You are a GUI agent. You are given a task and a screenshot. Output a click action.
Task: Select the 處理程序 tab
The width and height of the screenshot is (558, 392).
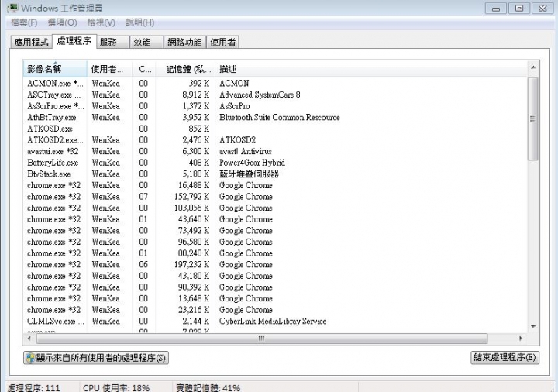[74, 41]
